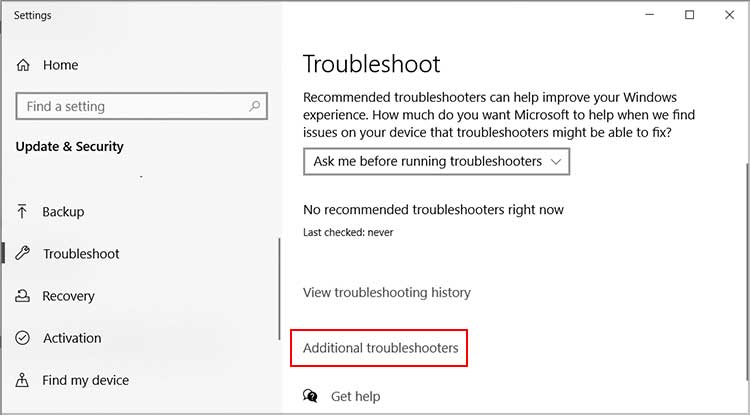Click the Find a setting search box
Image resolution: width=750 pixels, height=415 pixels.
[x=142, y=106]
